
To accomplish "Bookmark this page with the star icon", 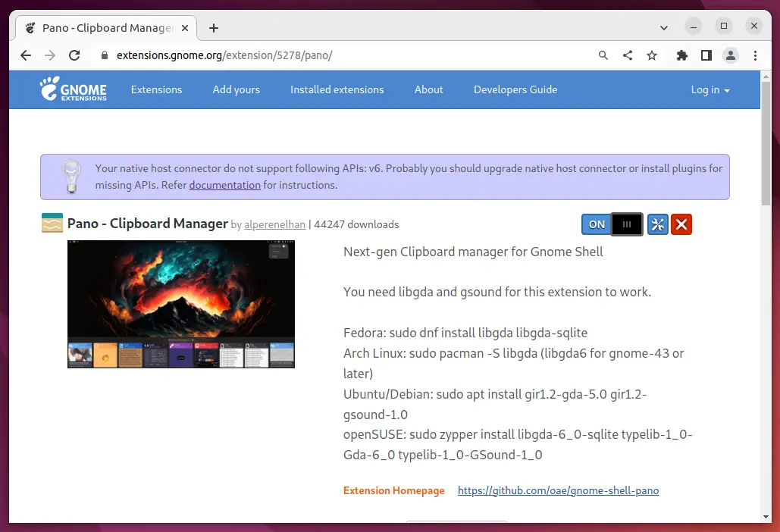I will pyautogui.click(x=652, y=55).
